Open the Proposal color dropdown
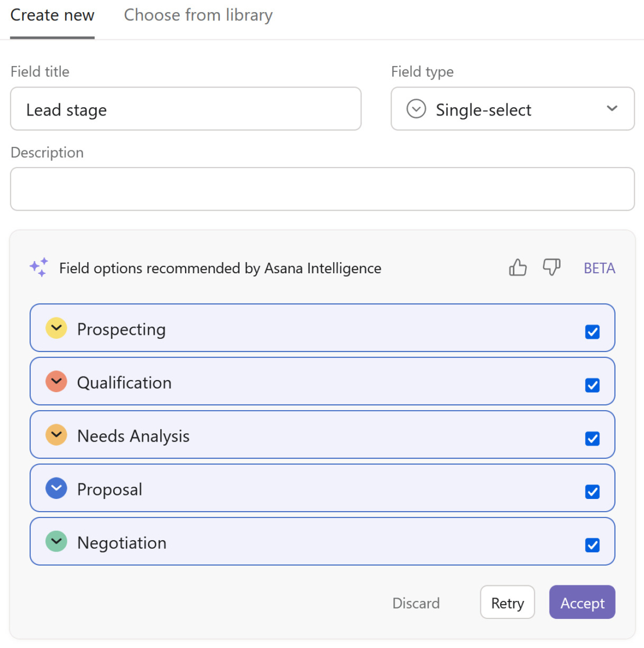 click(56, 488)
